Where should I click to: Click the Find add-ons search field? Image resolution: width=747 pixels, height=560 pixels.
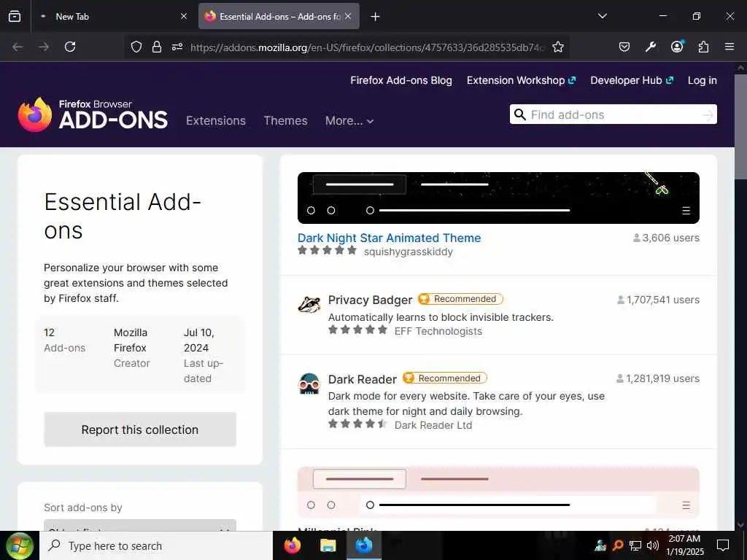[x=613, y=114]
